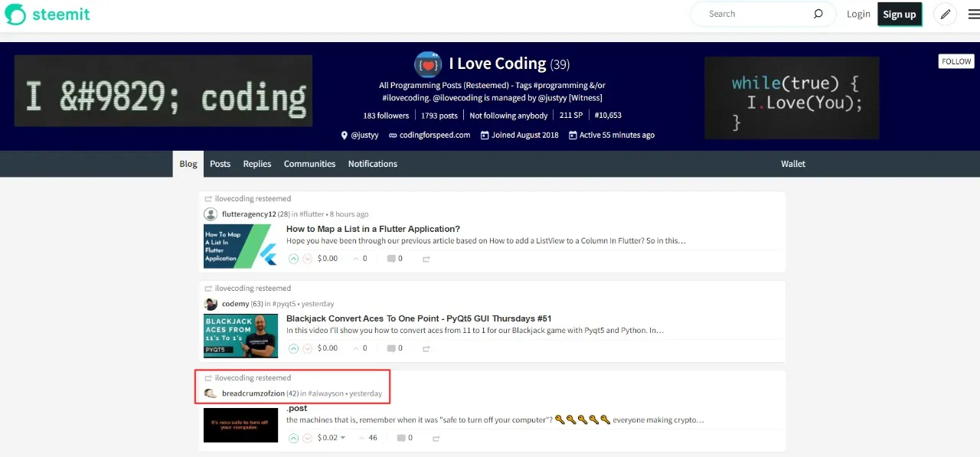980x457 pixels.
Task: Open the #pyqt5 tag link
Action: click(284, 304)
